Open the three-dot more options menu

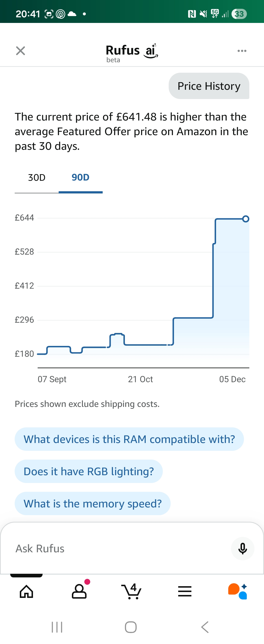point(242,51)
